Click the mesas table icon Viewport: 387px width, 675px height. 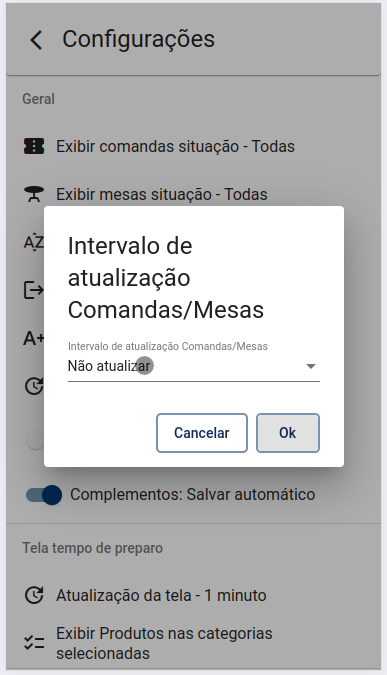pos(34,194)
